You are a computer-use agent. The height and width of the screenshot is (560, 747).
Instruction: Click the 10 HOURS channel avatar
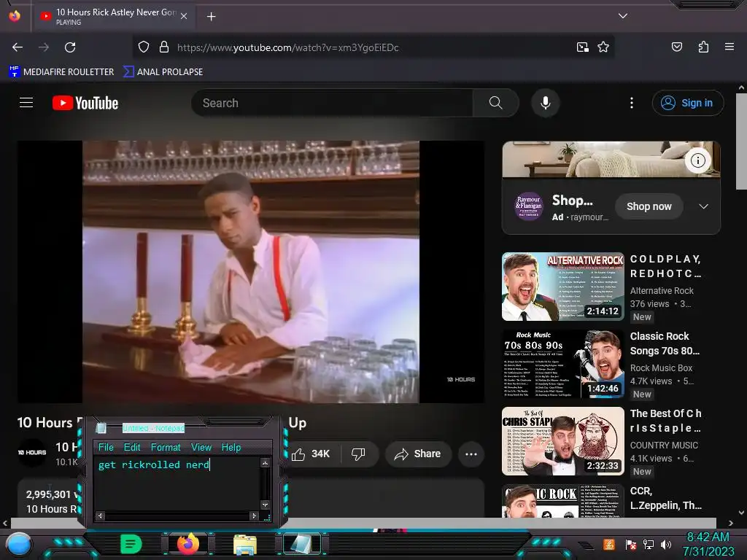32,452
